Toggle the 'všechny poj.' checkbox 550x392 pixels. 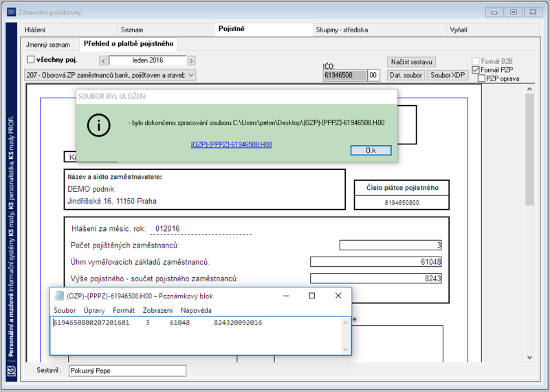click(31, 60)
